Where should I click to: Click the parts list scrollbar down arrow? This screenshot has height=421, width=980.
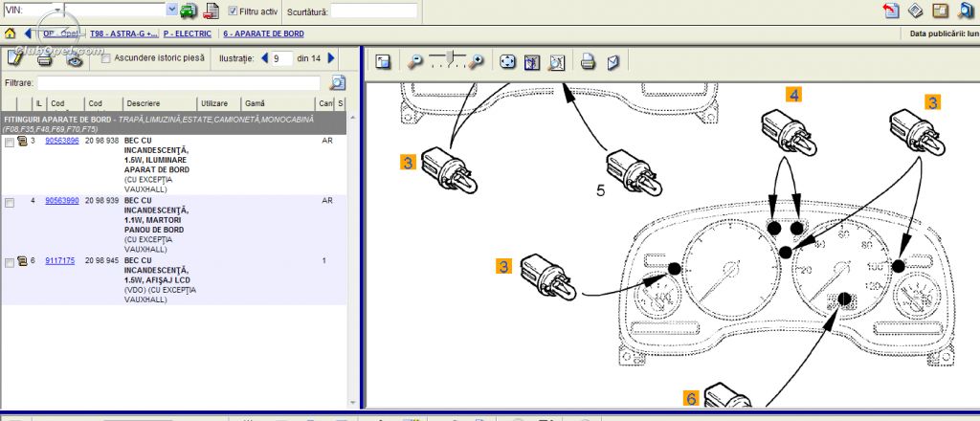pos(353,403)
